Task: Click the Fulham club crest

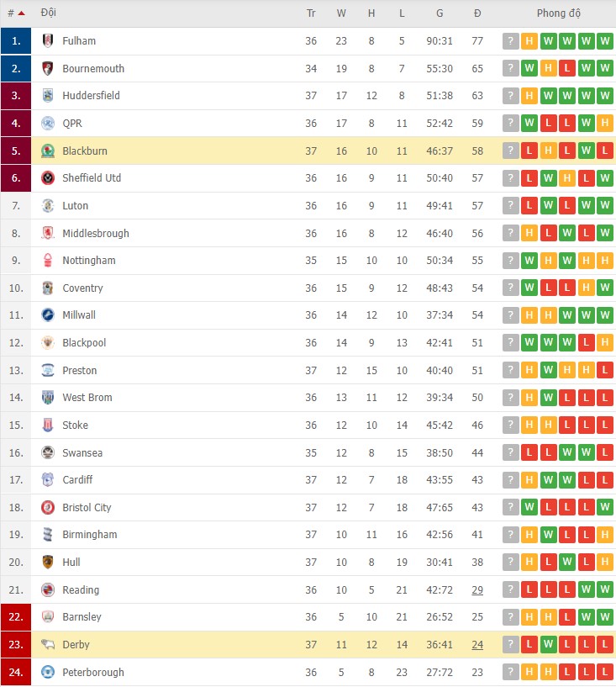Action: (47, 40)
